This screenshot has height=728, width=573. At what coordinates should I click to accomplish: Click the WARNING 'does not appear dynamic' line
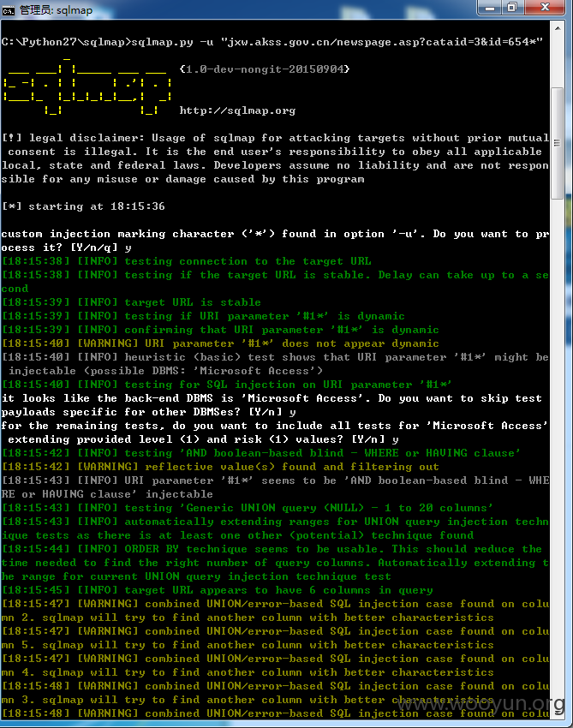(220, 343)
